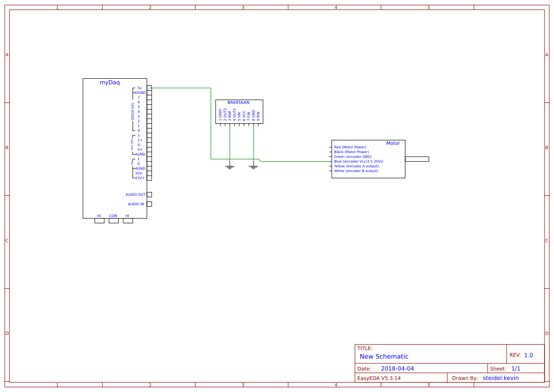
Task: Click the AUDIO OUT pin on myDaq
Action: (x=149, y=194)
